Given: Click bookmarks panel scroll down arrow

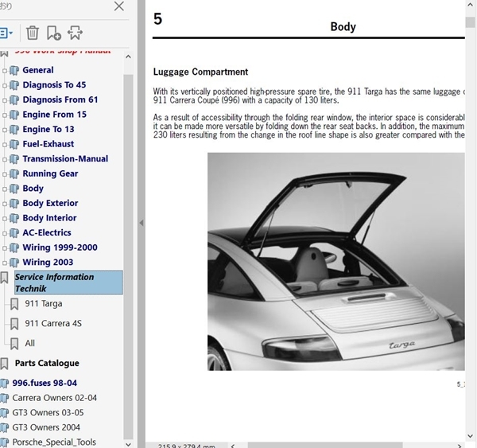Looking at the screenshot, I should pyautogui.click(x=128, y=444).
